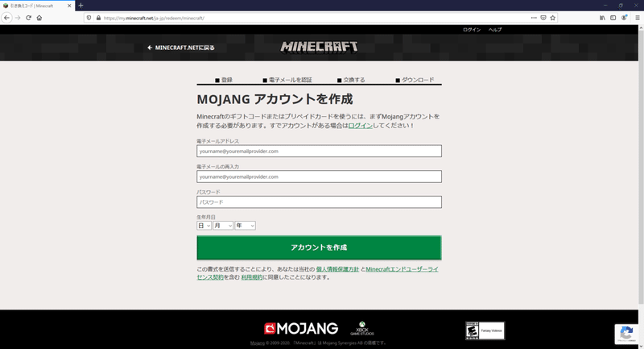644x349 pixels.
Task: Open the month (月) dropdown
Action: (x=223, y=225)
